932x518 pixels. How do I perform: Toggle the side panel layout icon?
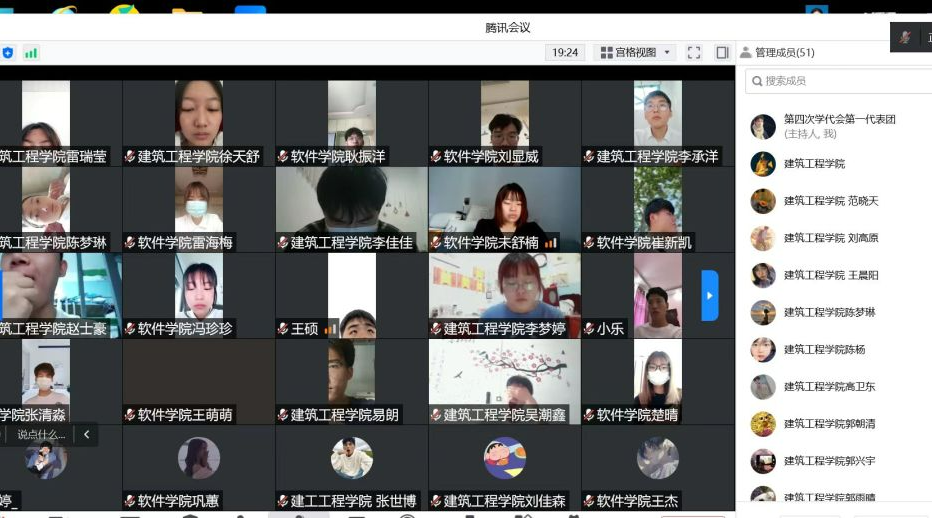[722, 52]
